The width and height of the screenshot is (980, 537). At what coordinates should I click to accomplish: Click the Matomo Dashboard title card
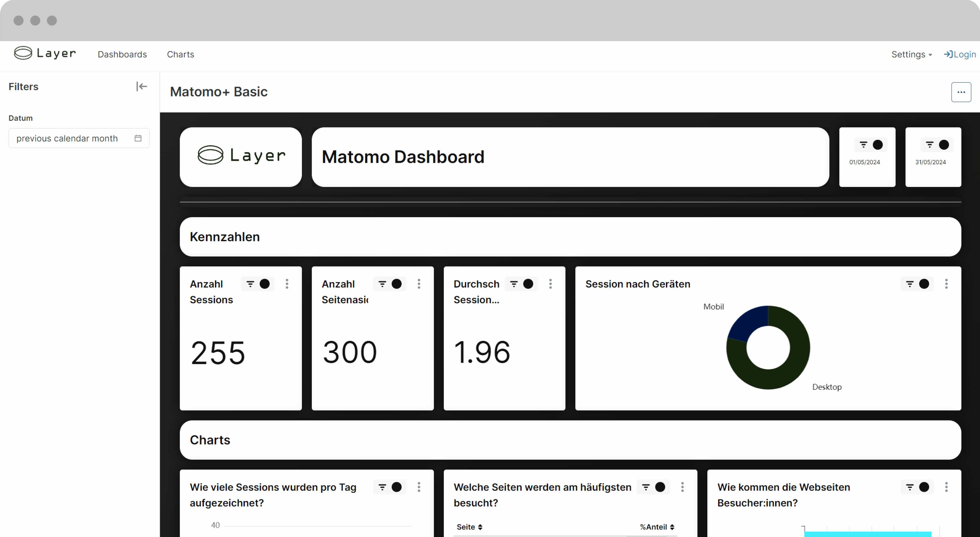click(570, 157)
